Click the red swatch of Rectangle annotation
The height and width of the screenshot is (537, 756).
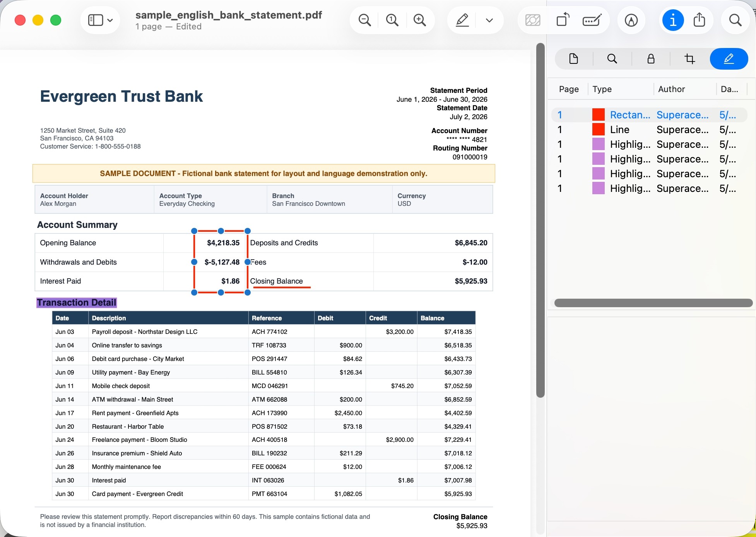click(x=598, y=115)
